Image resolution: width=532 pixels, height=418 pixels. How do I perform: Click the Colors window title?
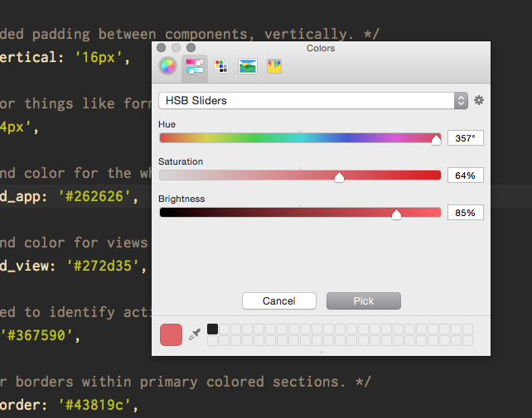(321, 48)
